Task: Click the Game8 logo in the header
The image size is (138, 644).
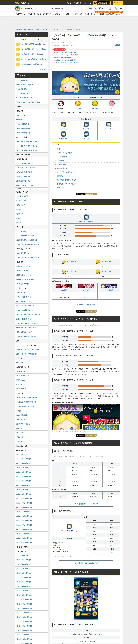Action: (x=22, y=3)
